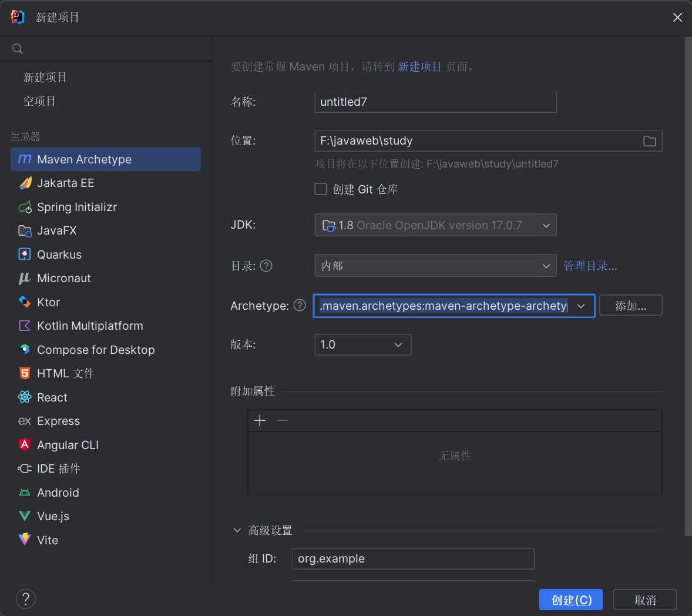Click the Express ex icon
The width and height of the screenshot is (692, 616).
click(x=25, y=421)
